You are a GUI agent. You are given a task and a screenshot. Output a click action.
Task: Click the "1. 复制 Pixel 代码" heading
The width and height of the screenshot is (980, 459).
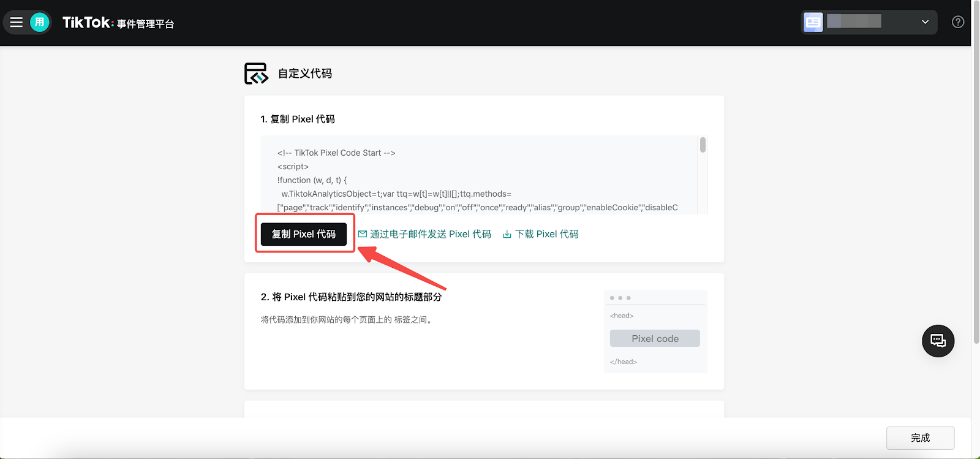[x=298, y=119]
